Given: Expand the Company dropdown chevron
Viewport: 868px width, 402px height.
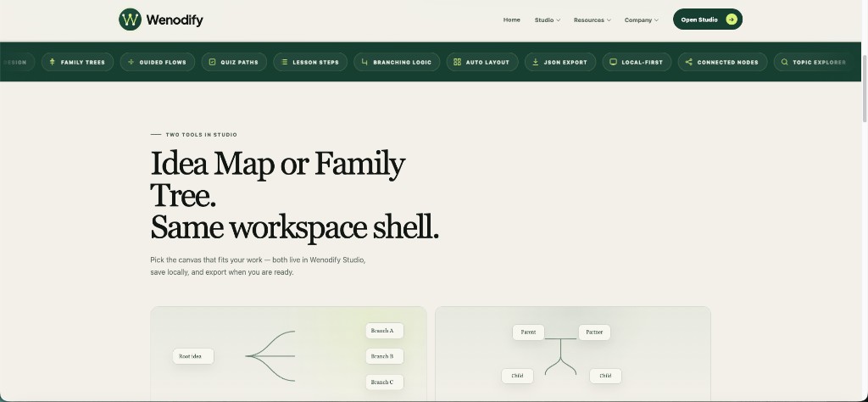Looking at the screenshot, I should [x=656, y=20].
